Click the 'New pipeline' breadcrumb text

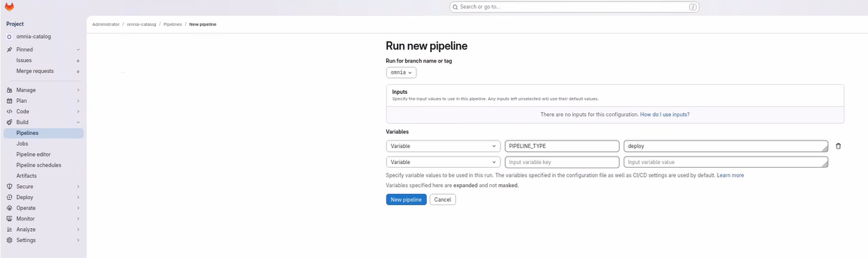pos(203,24)
